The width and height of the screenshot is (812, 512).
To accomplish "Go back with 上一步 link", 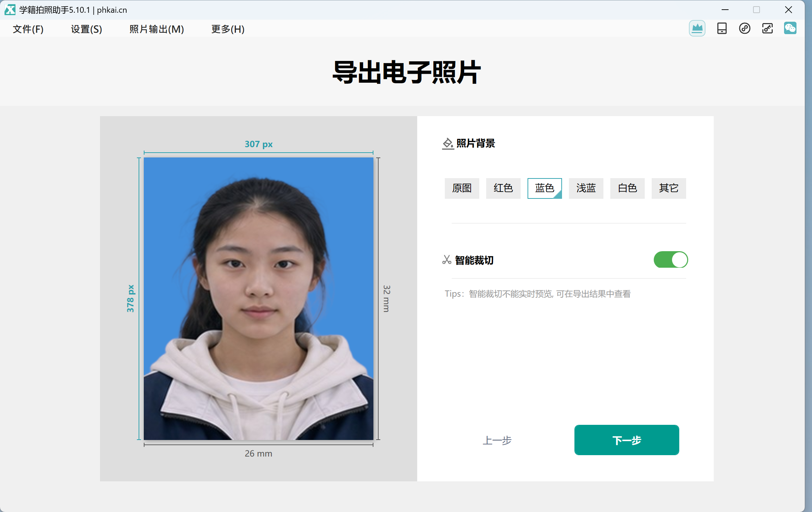I will tap(497, 440).
